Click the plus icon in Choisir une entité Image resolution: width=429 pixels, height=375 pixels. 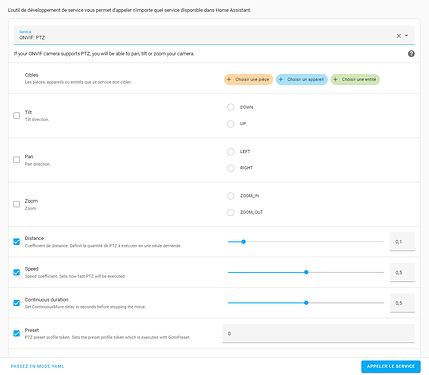(335, 79)
